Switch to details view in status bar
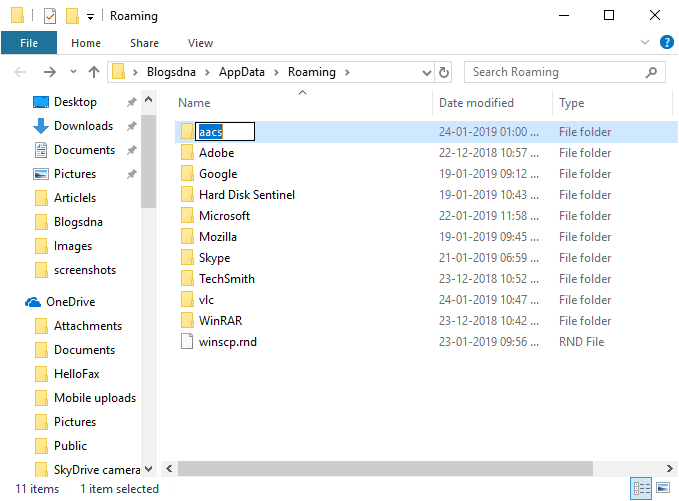679x501 pixels. tap(640, 489)
